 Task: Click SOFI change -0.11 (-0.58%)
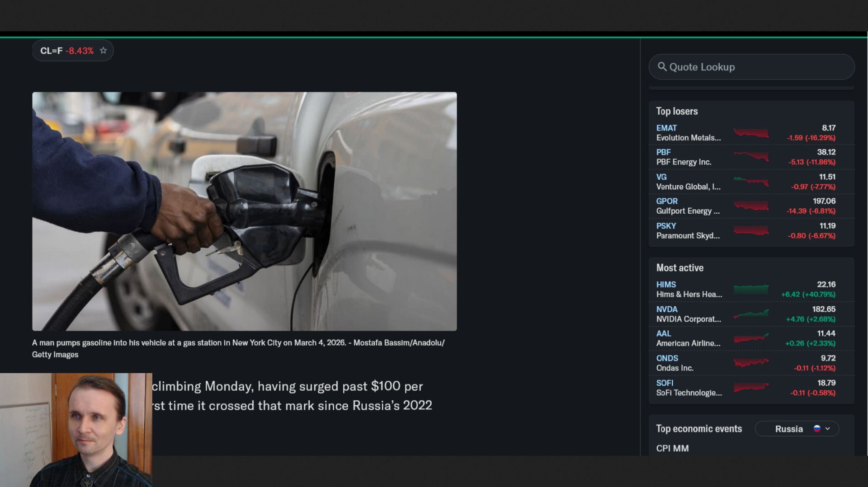point(813,393)
